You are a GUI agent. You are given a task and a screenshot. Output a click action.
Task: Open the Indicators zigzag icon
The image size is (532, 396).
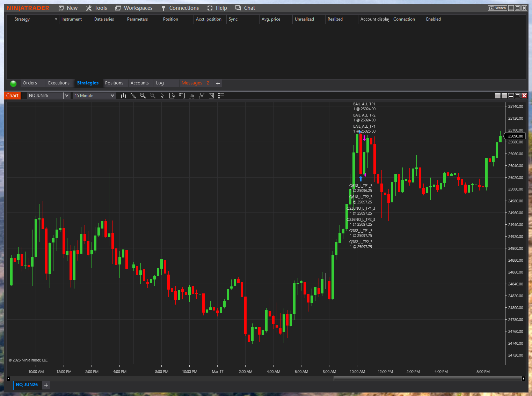pyautogui.click(x=202, y=95)
